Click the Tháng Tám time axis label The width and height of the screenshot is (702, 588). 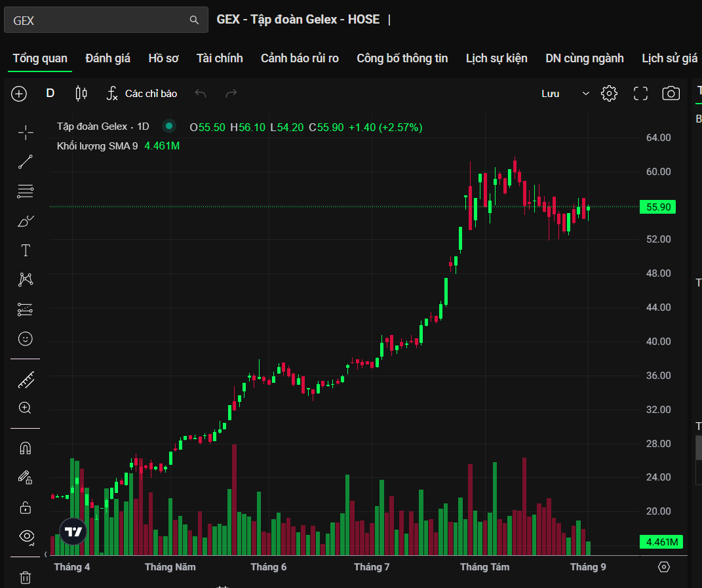point(485,568)
